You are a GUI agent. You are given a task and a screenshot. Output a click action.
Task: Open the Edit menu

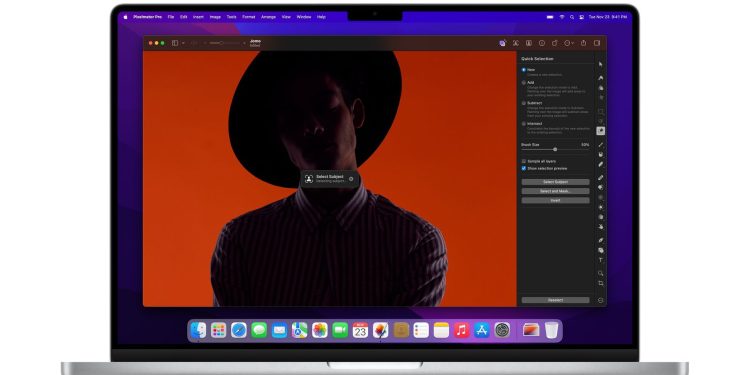coord(184,17)
